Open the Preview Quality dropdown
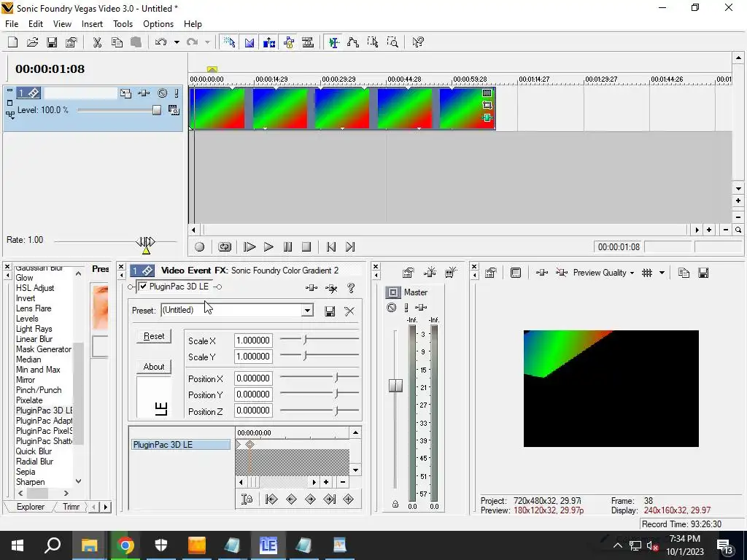Screen dimensions: 747x560 (x=603, y=273)
